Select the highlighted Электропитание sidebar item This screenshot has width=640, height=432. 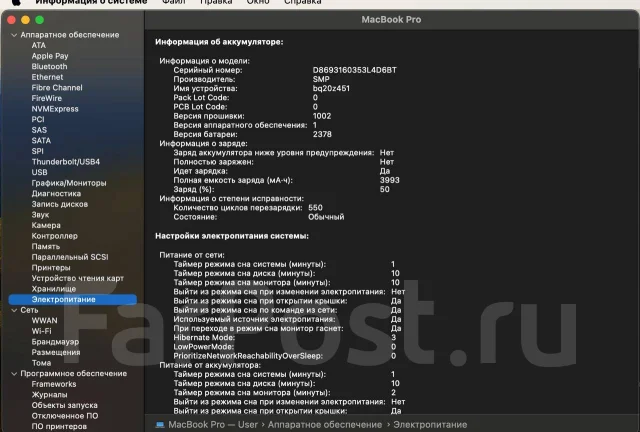(73, 300)
